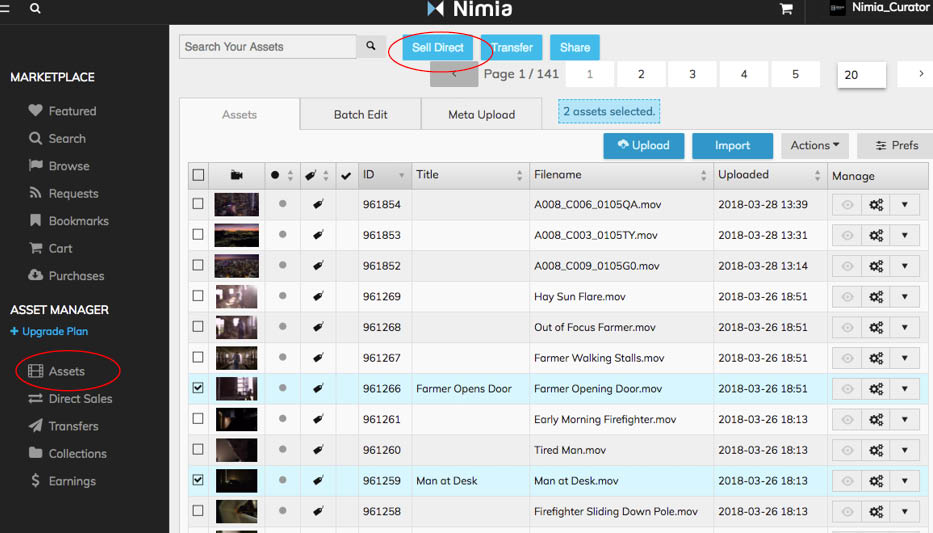Image resolution: width=933 pixels, height=533 pixels.
Task: Go to Requests in sidebar
Action: point(63,193)
